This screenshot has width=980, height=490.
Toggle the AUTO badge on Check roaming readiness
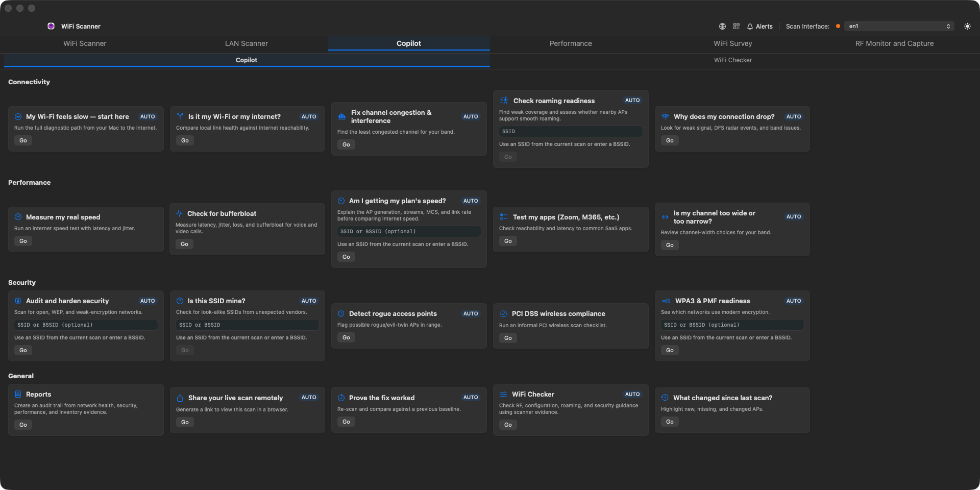click(632, 101)
